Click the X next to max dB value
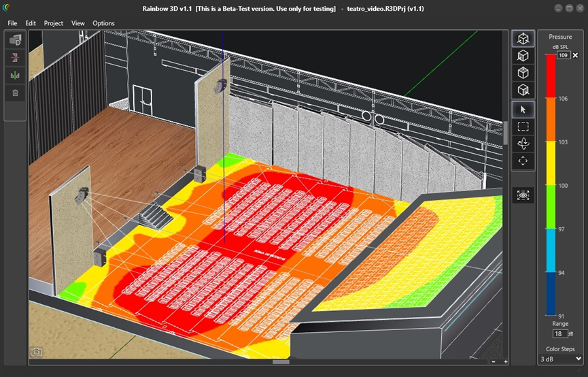The height and width of the screenshot is (377, 588). click(576, 55)
